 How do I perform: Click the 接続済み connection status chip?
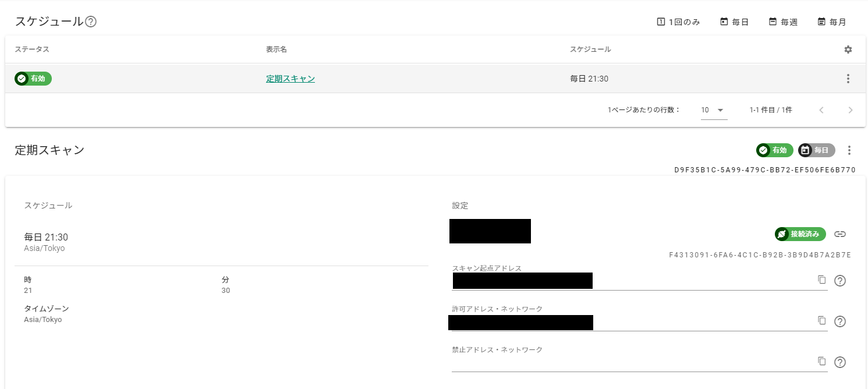coord(800,234)
